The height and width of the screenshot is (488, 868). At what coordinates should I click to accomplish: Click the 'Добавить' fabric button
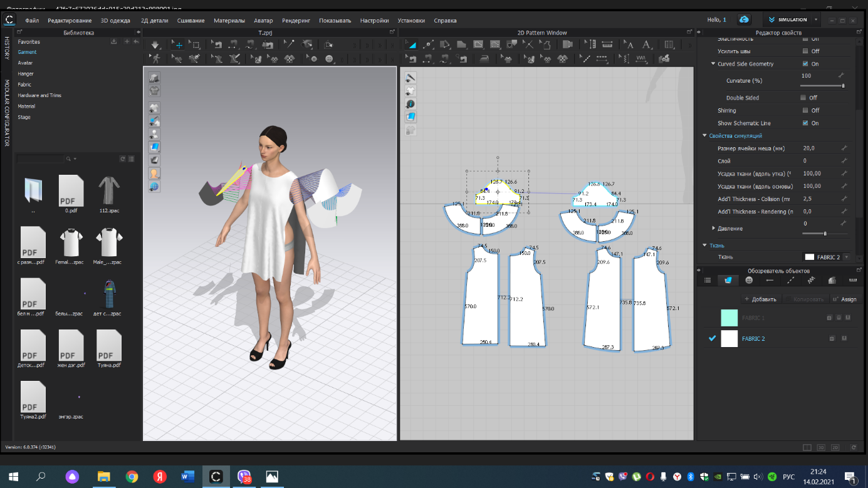pos(761,299)
